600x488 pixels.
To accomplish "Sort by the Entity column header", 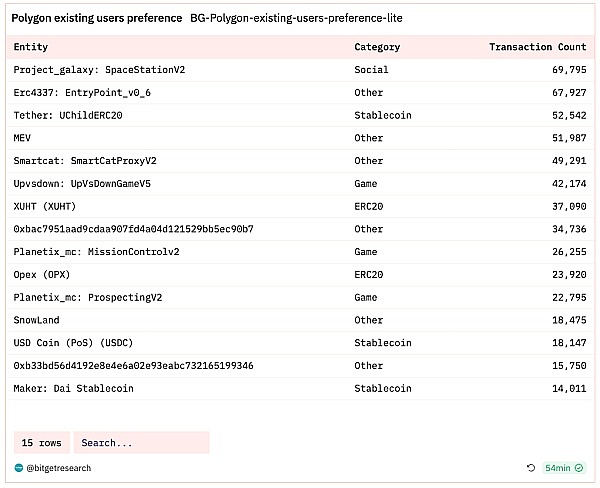I will pyautogui.click(x=31, y=47).
